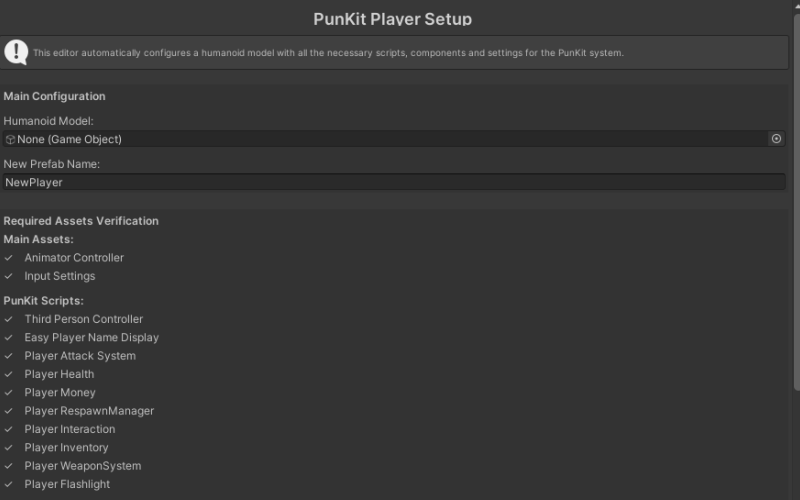This screenshot has height=500, width=800.
Task: Click the Player Attack System entry
Action: (80, 356)
